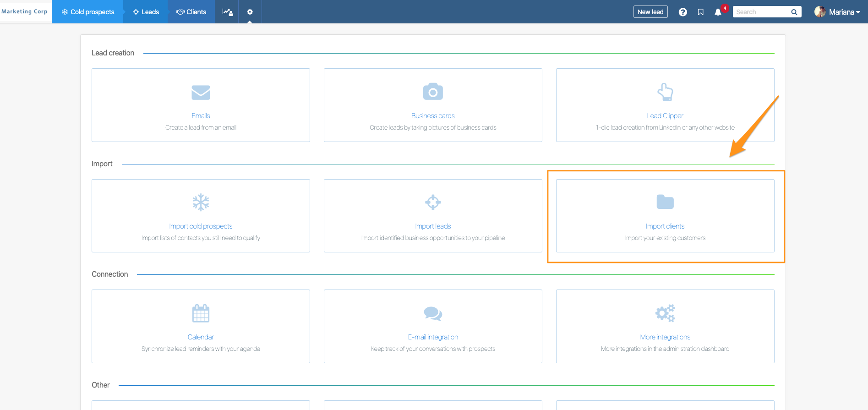Click the E-mail integration chat bubbles icon

(433, 313)
